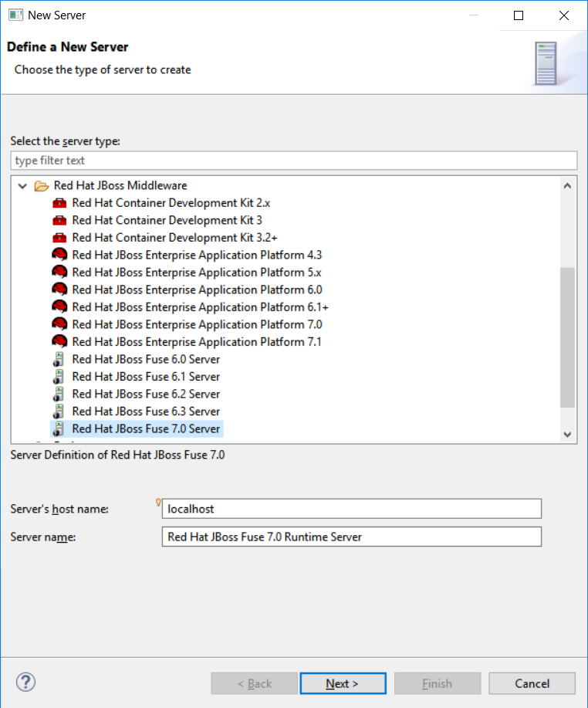
Task: Click the Red Hat JBoss Middleware folder icon
Action: click(x=42, y=186)
